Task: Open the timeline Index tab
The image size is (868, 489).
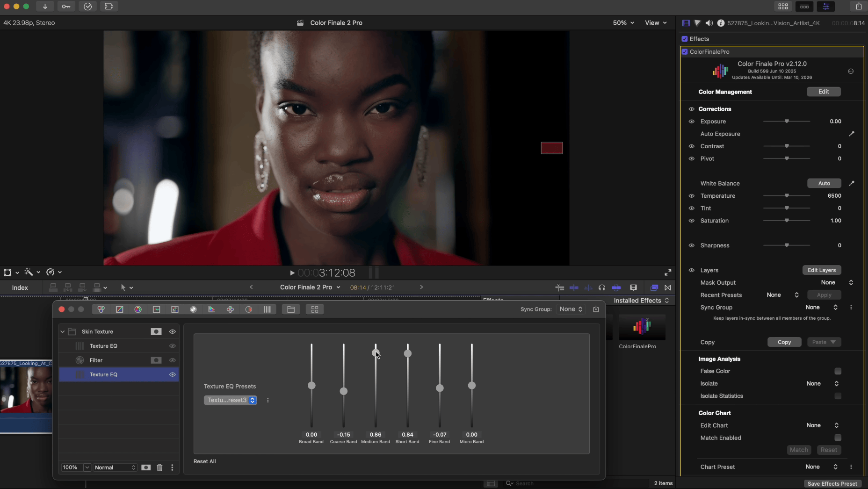Action: 20,288
